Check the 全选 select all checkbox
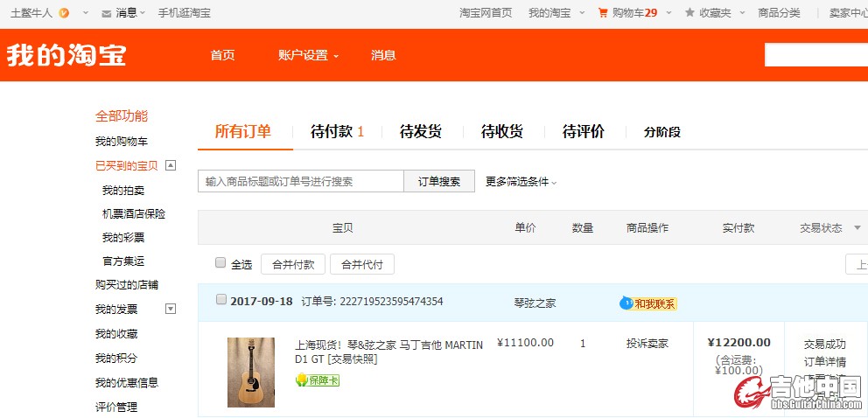The image size is (868, 418). click(220, 263)
